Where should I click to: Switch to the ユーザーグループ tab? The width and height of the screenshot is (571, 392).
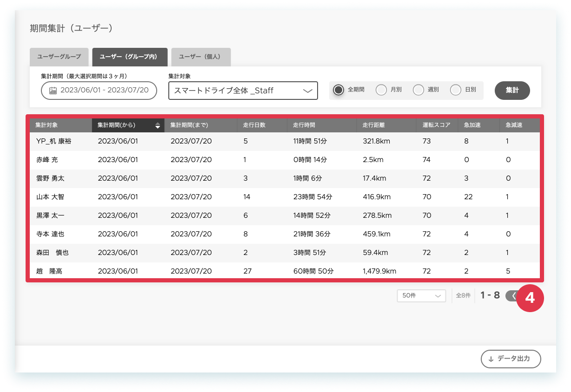pyautogui.click(x=59, y=57)
